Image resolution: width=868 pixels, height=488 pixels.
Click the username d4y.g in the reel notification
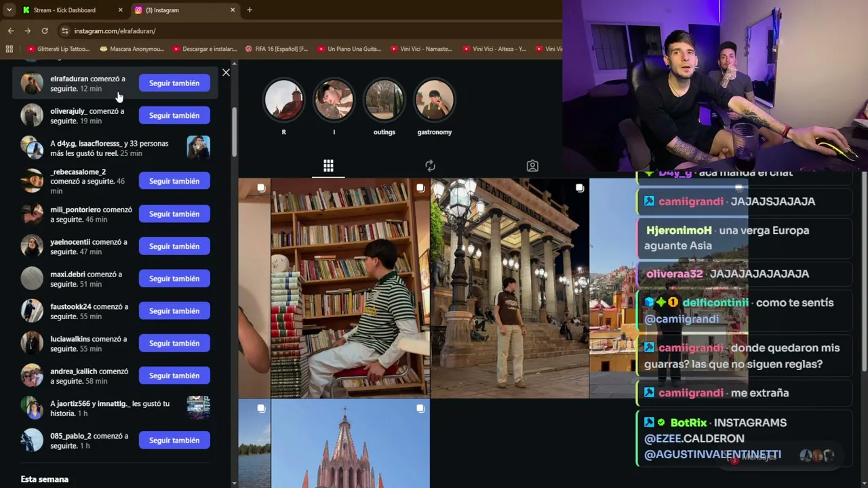coord(66,144)
